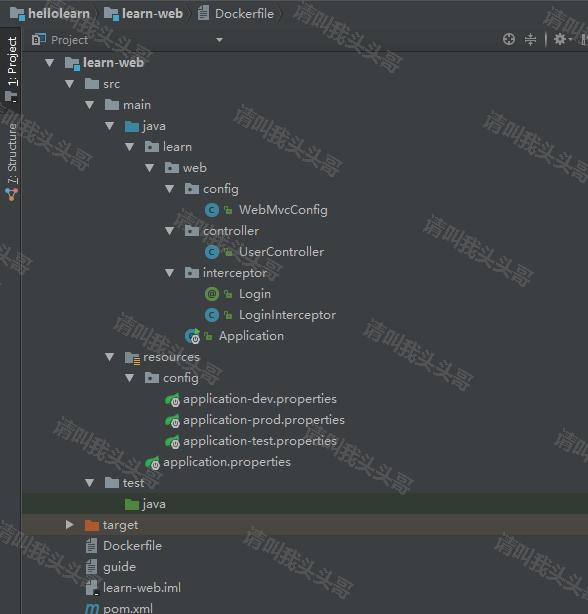
Task: Collapse the learn-web module node
Action: pyautogui.click(x=49, y=63)
